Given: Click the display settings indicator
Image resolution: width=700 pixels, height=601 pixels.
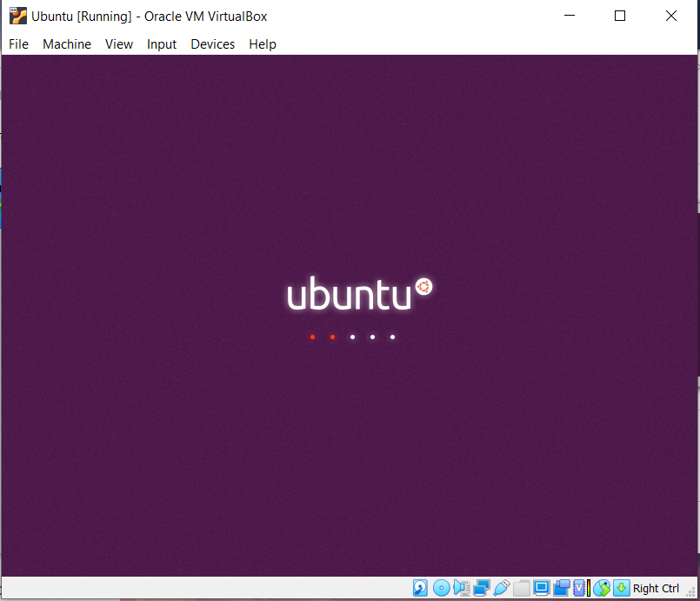Looking at the screenshot, I should tap(542, 588).
